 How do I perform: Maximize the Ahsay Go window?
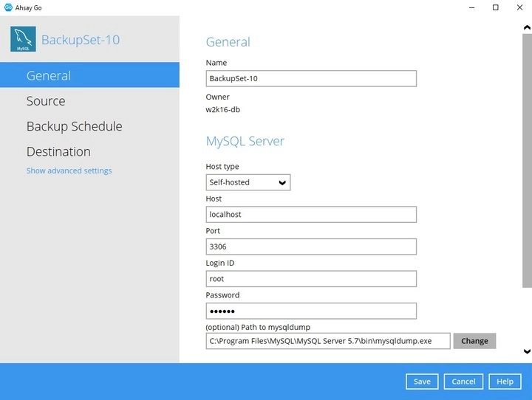tap(496, 7)
